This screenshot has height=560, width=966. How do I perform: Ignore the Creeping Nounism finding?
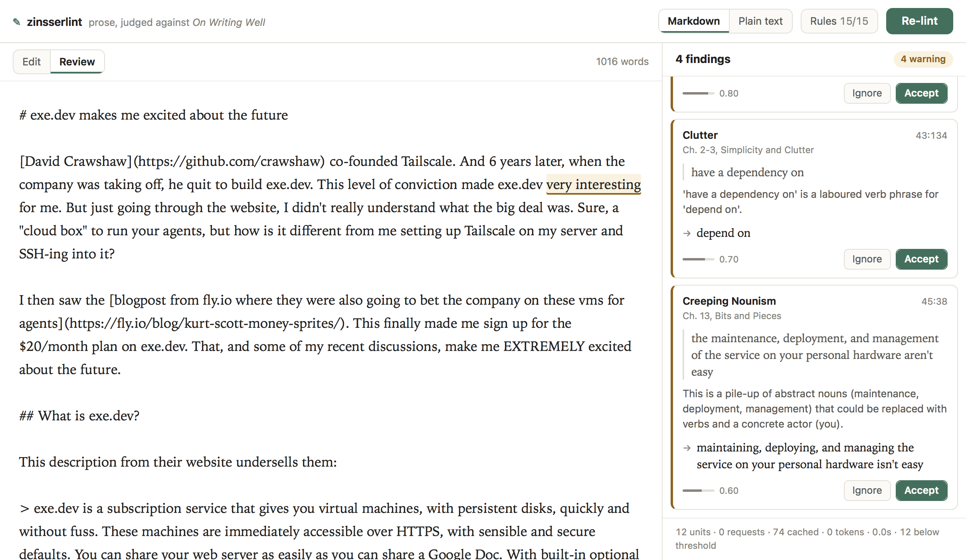867,491
